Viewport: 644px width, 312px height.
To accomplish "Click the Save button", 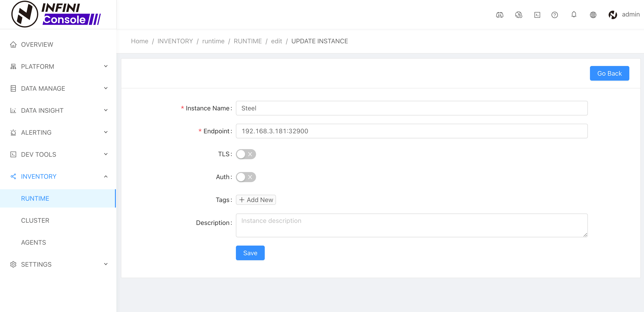I will pos(250,253).
